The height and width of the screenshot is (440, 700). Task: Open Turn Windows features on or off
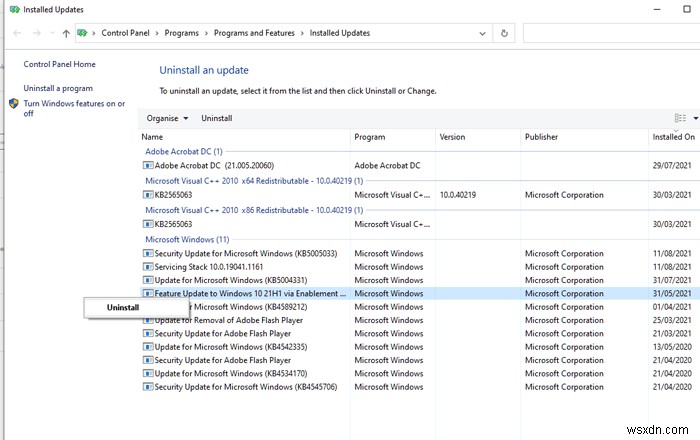click(74, 108)
